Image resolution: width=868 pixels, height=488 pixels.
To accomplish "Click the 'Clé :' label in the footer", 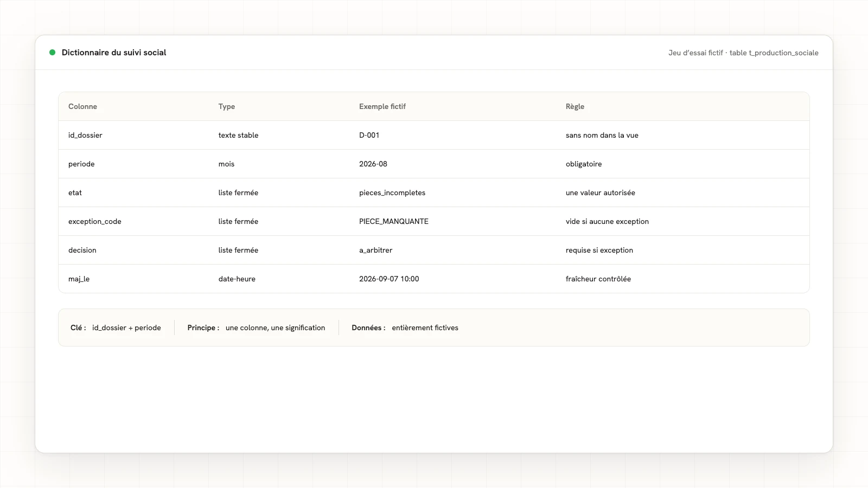I will pos(78,328).
